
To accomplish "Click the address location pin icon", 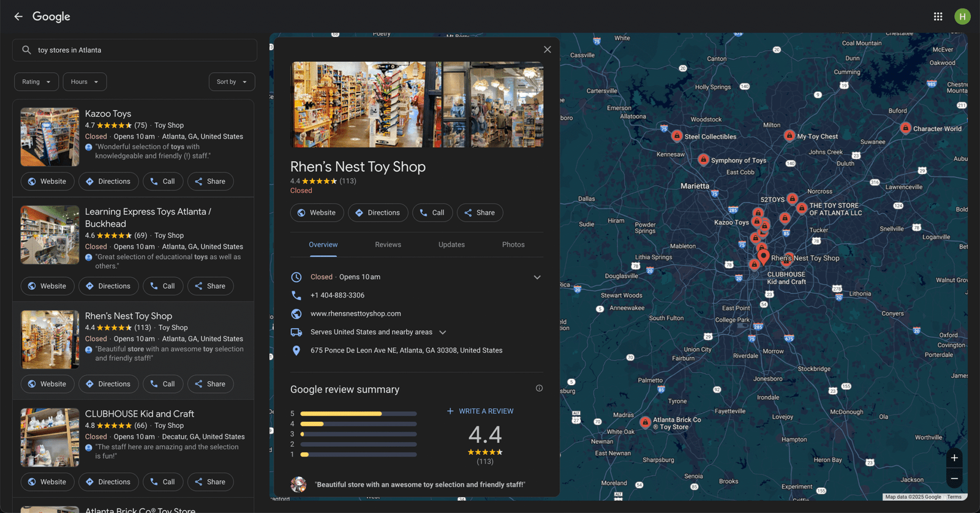I will (x=296, y=351).
